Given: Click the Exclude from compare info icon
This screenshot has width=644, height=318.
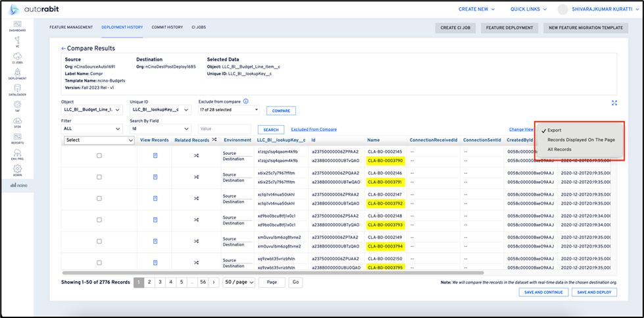Looking at the screenshot, I should [x=245, y=101].
